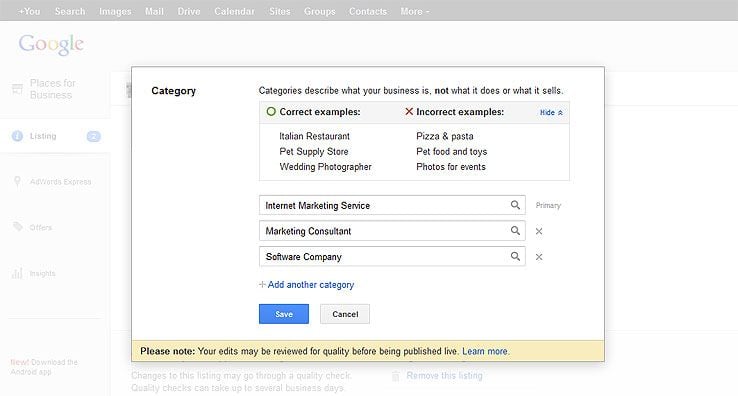The width and height of the screenshot is (738, 396).
Task: Open Listing info icon in sidebar
Action: 17,136
